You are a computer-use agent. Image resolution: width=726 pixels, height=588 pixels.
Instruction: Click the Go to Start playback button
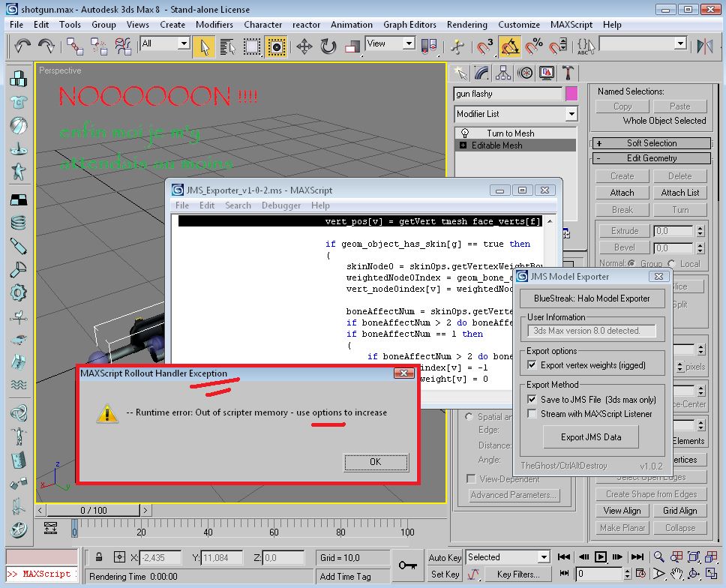[x=563, y=557]
